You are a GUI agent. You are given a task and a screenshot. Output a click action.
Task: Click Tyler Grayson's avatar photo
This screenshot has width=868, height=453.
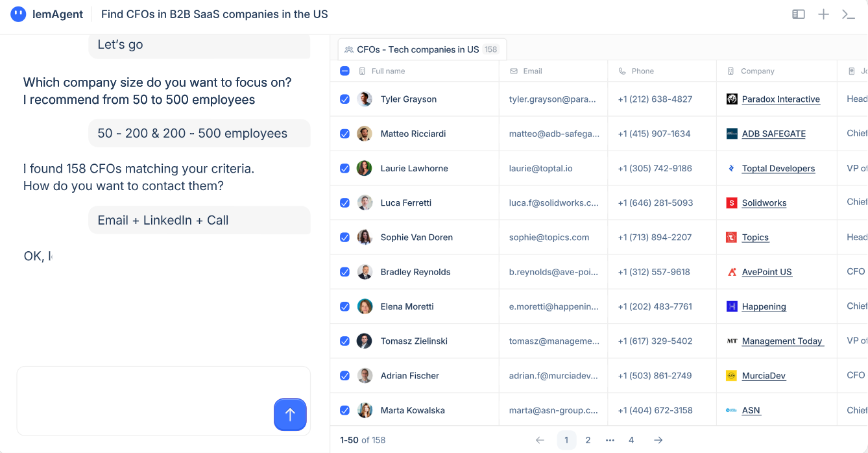pyautogui.click(x=365, y=99)
